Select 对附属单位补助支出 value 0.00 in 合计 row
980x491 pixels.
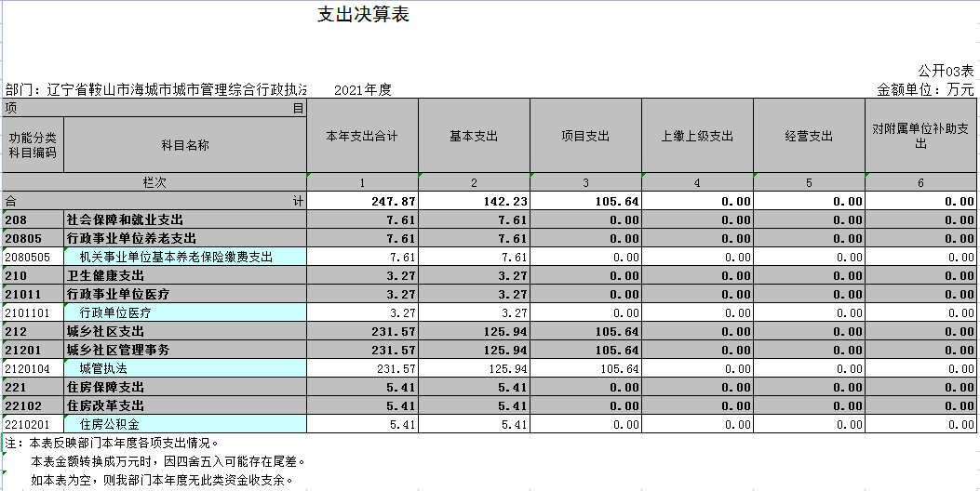[920, 201]
